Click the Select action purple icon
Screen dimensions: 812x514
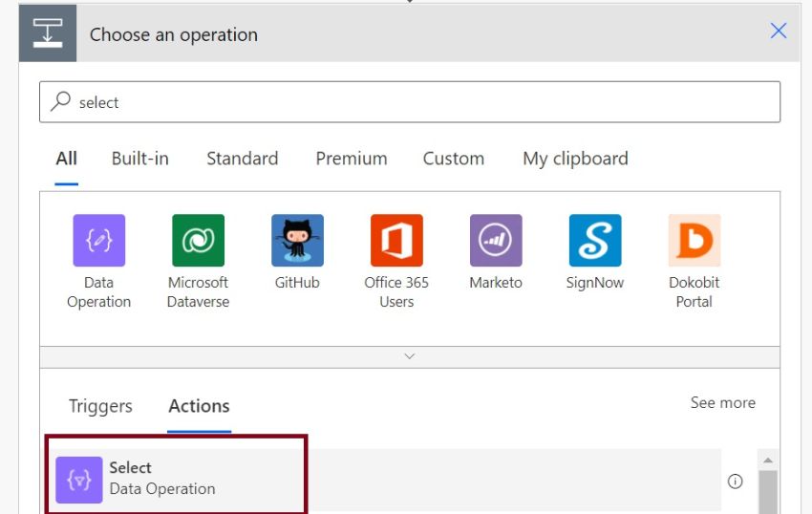pyautogui.click(x=78, y=480)
